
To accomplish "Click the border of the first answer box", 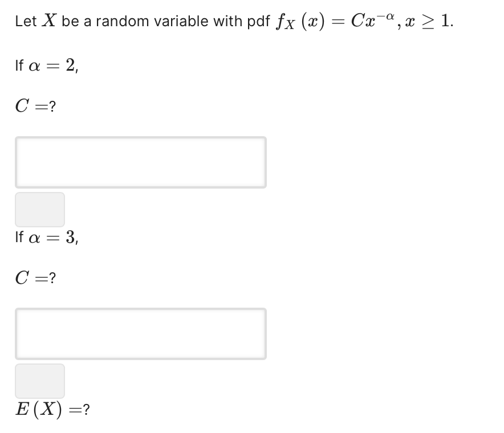I will [141, 138].
